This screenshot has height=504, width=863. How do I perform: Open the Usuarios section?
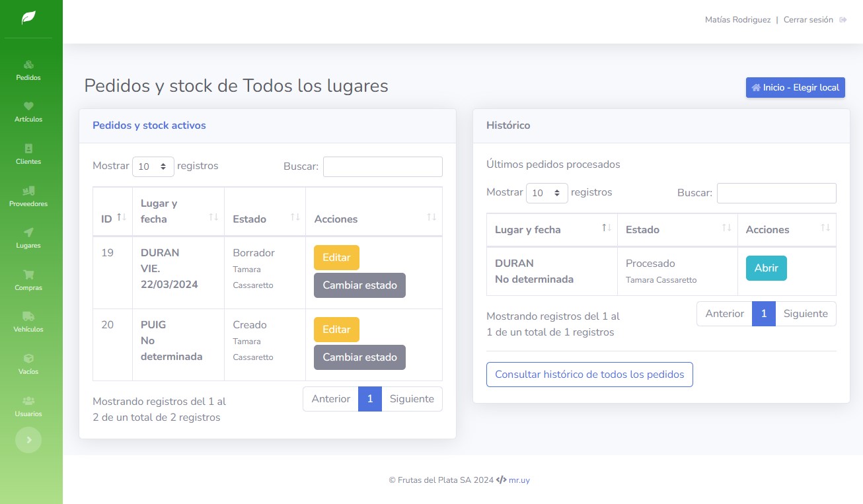click(x=28, y=406)
